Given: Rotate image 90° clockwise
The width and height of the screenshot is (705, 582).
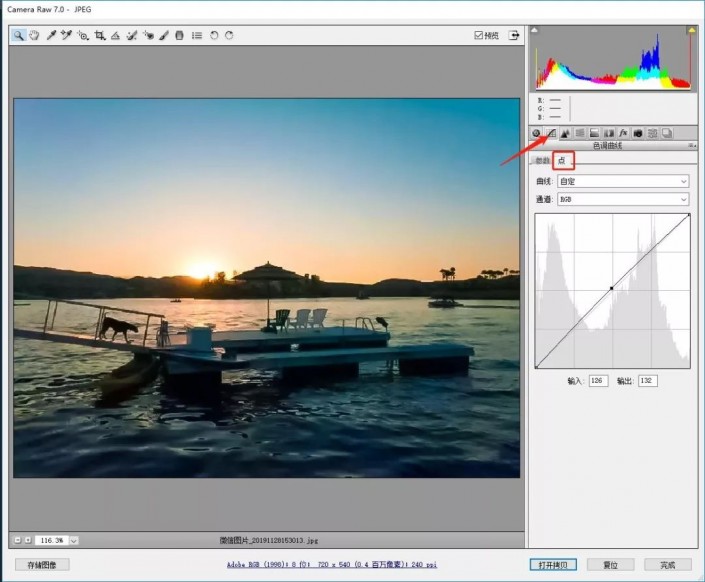Looking at the screenshot, I should coord(229,35).
